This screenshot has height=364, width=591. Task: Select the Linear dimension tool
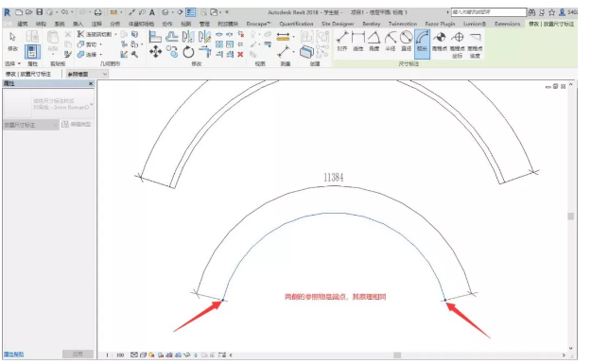(358, 42)
